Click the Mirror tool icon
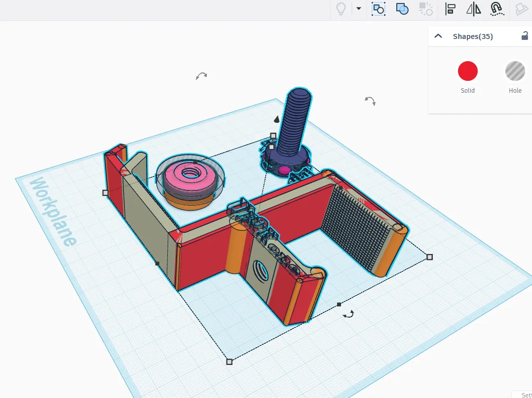Image resolution: width=532 pixels, height=398 pixels. coord(473,9)
